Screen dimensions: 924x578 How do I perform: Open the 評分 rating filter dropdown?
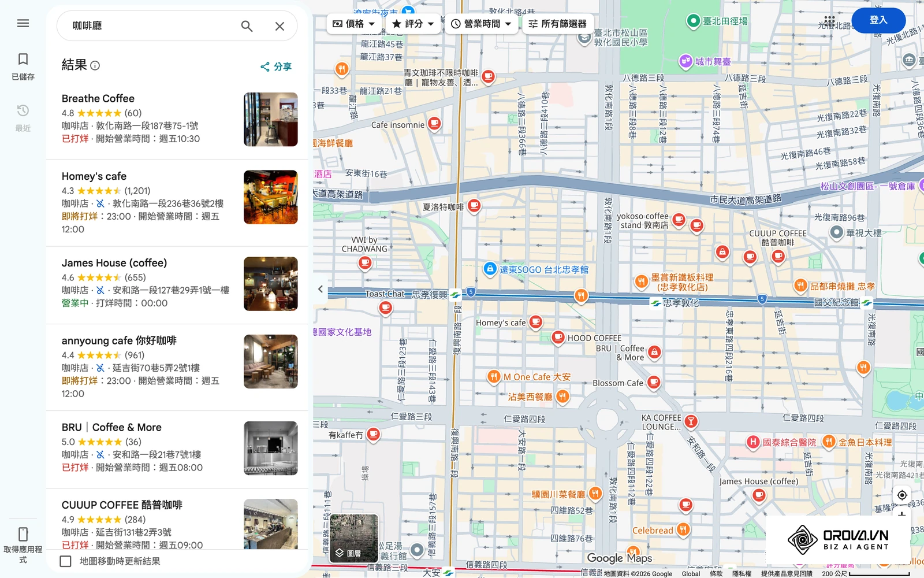tap(413, 24)
